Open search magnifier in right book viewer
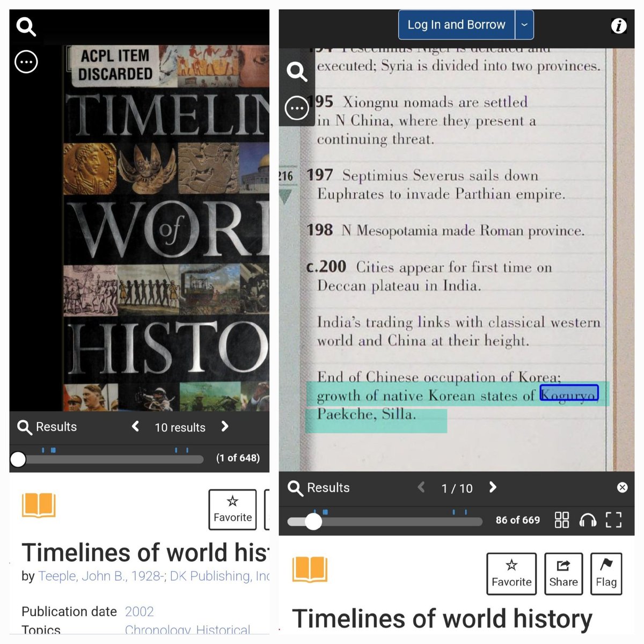 (x=297, y=71)
